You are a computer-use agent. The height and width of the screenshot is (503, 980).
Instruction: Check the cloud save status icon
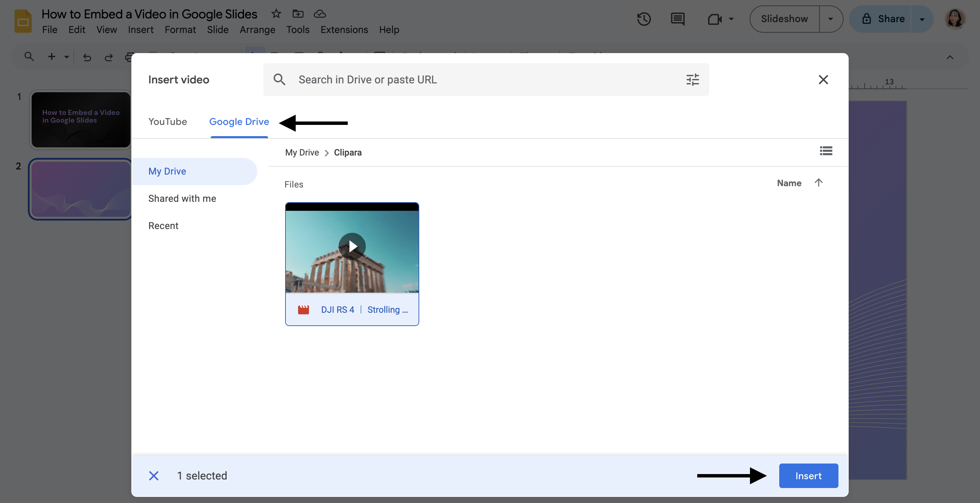tap(320, 14)
